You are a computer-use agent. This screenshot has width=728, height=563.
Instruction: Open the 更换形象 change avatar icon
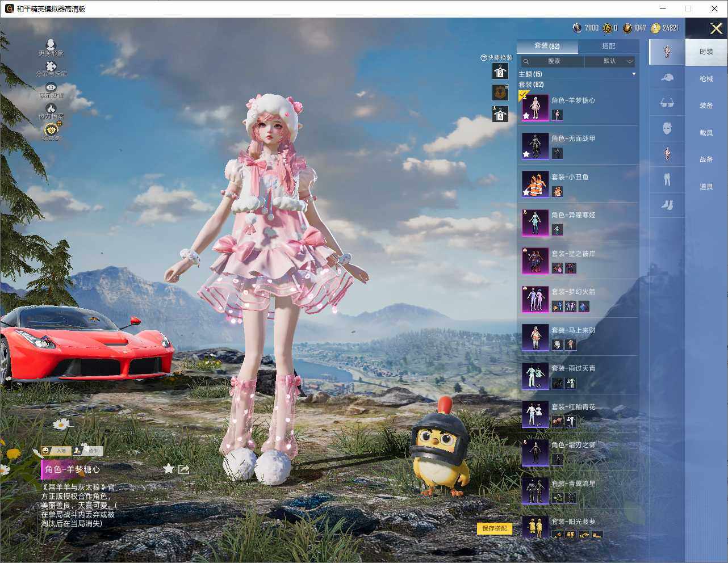pyautogui.click(x=51, y=45)
